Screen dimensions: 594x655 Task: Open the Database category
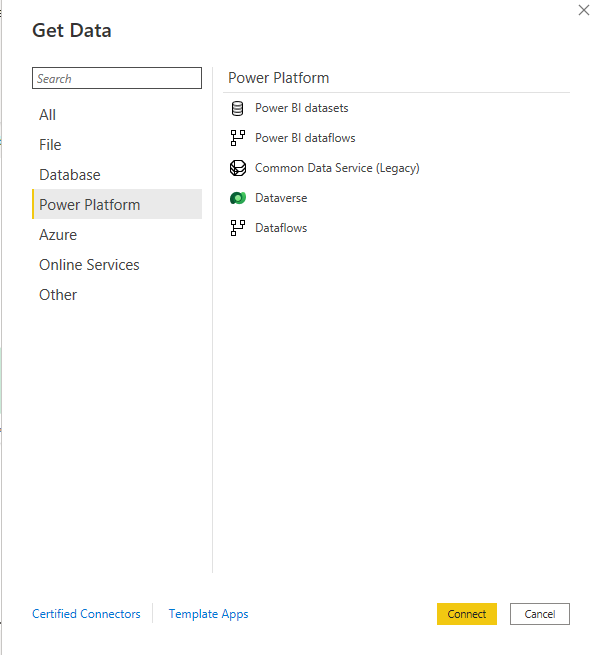(117, 175)
